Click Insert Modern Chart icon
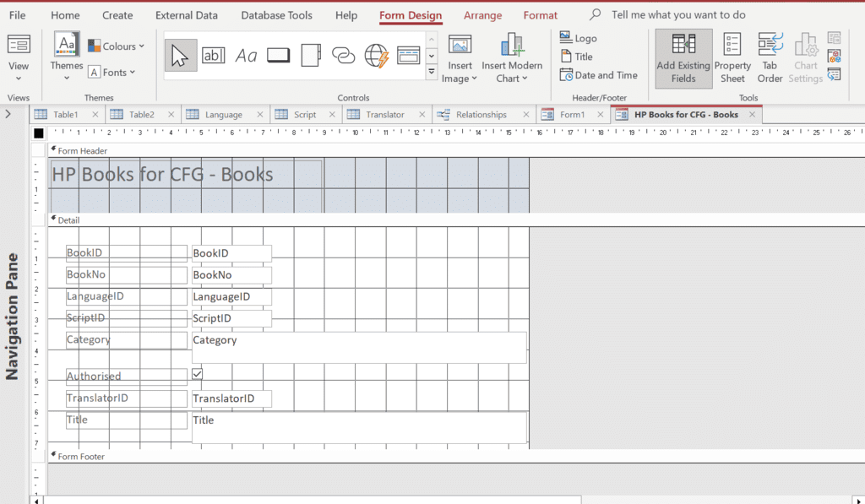The height and width of the screenshot is (504, 865). pyautogui.click(x=512, y=45)
